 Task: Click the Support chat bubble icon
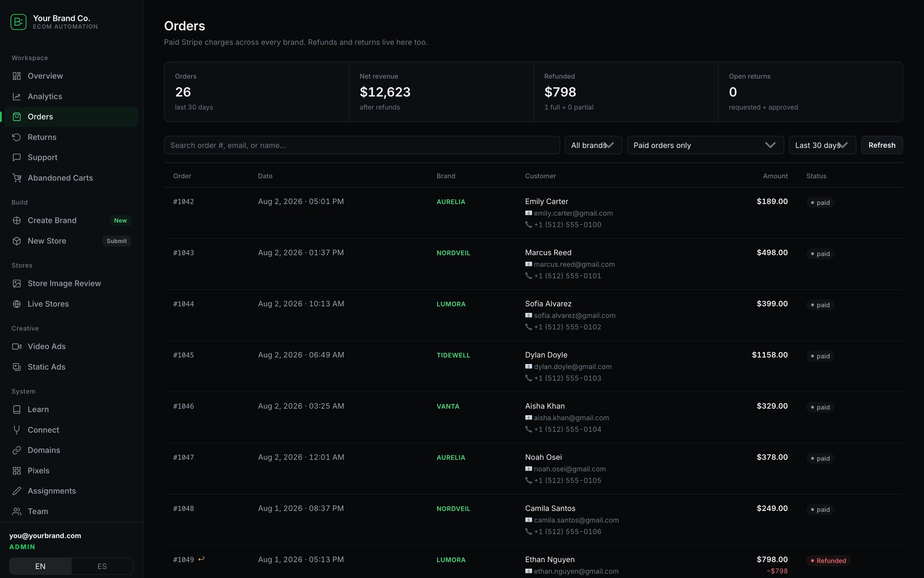pos(17,158)
